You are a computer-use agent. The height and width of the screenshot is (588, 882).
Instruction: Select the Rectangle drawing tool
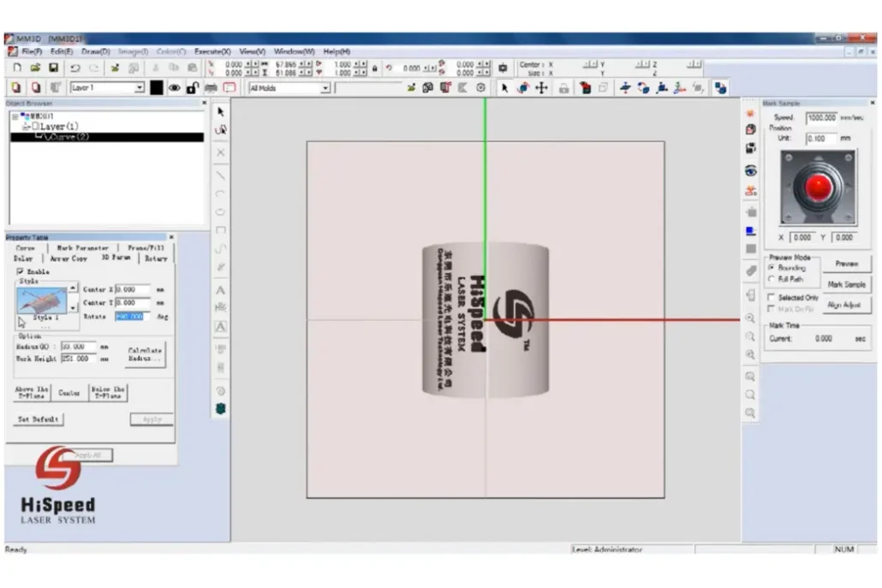tap(221, 230)
